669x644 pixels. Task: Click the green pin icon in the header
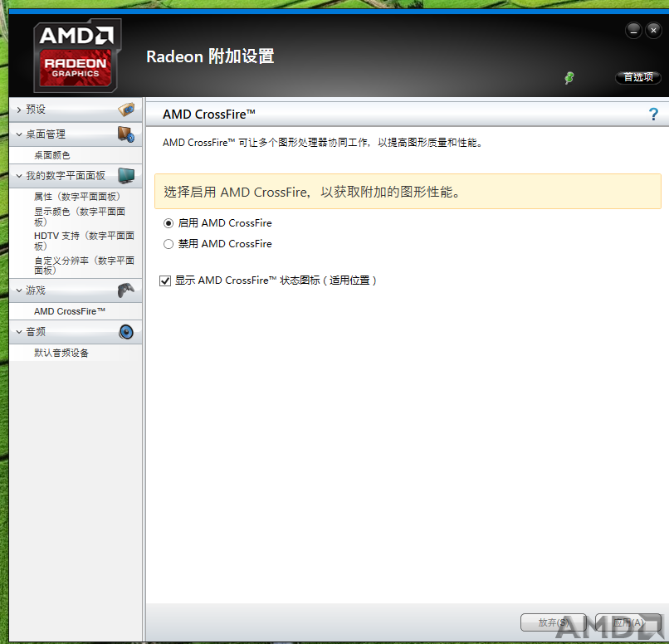569,78
